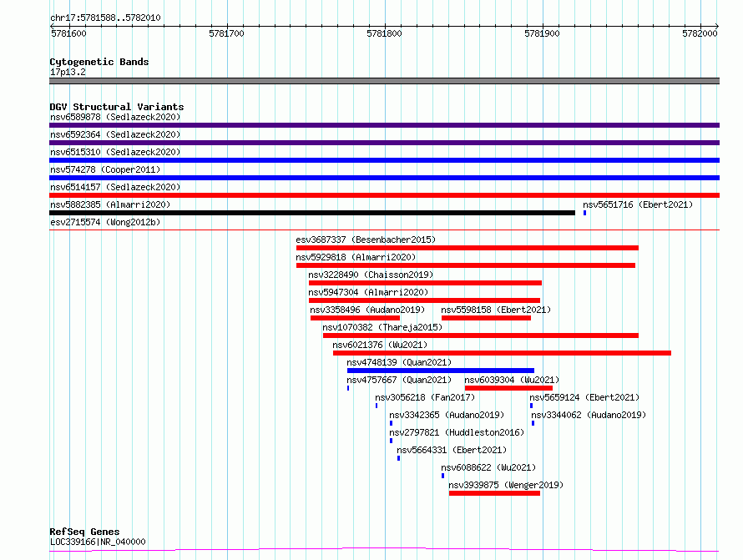Viewport: 743px width, 560px height.
Task: Click ruler position 5781600
Action: 68,33
